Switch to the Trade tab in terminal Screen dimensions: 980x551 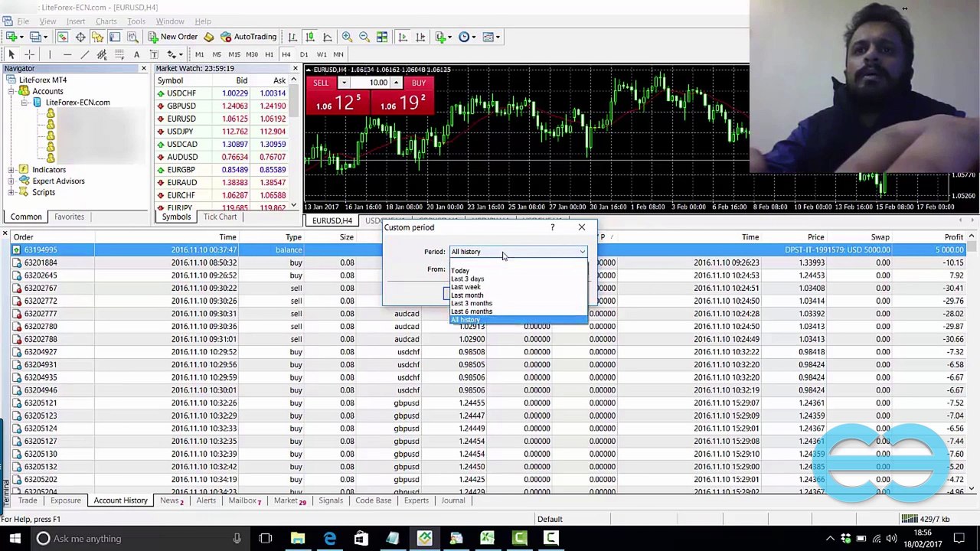[28, 500]
